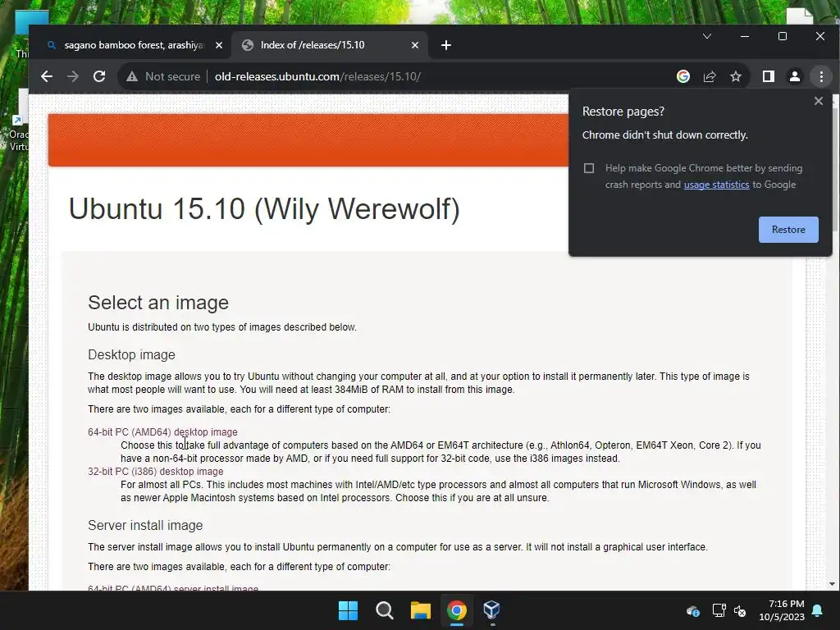Click the OneDrive cloud tray icon
Image resolution: width=840 pixels, height=630 pixels.
click(x=693, y=610)
